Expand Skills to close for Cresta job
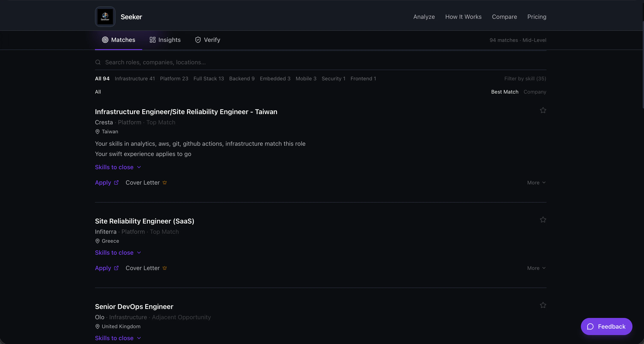This screenshot has width=644, height=344. coord(118,167)
